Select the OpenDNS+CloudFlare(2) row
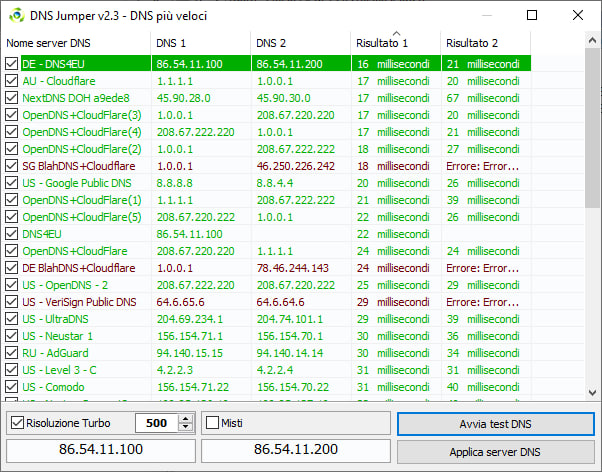 pyautogui.click(x=268, y=149)
